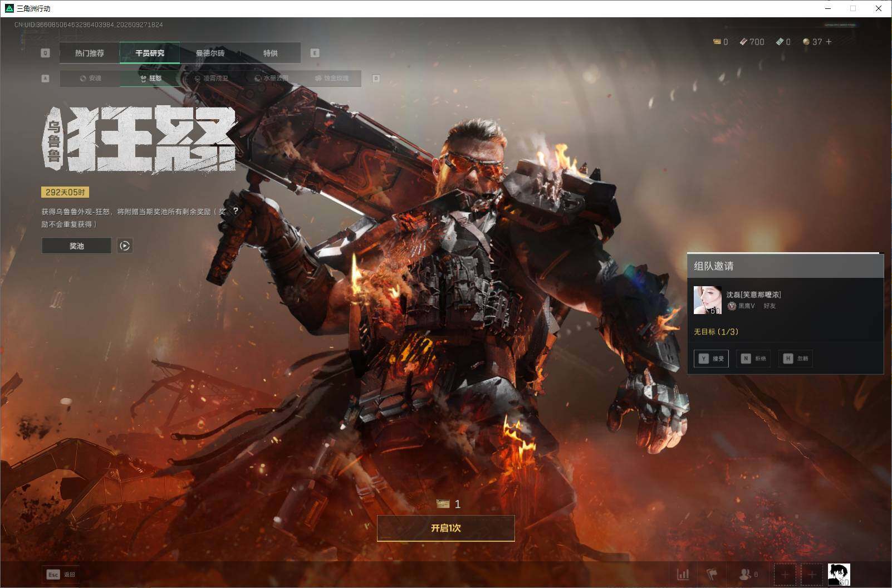
Task: Reject the team invitation with 拒绝
Action: (753, 359)
